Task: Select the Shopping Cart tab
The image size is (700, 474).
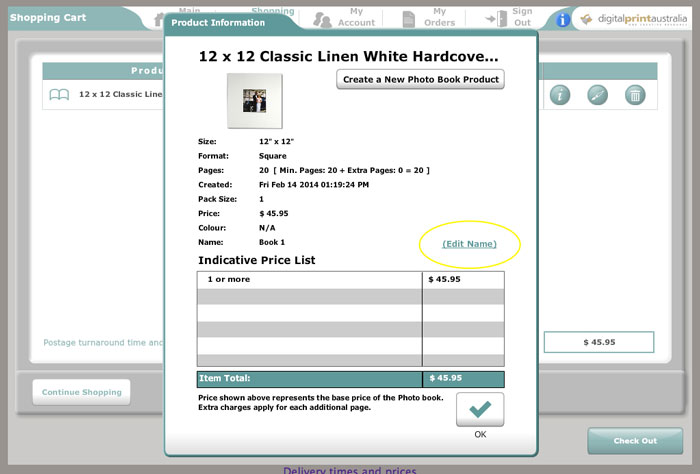Action: point(48,17)
